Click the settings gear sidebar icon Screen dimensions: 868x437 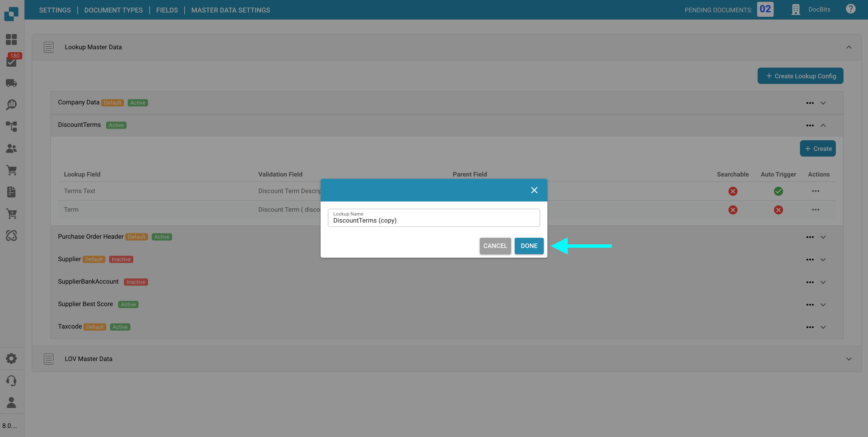[11, 358]
